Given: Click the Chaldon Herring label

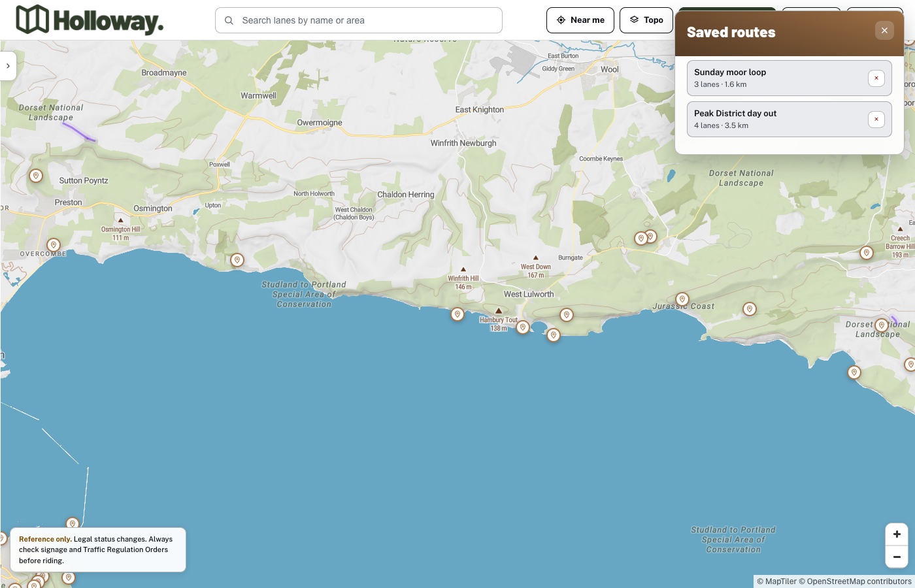Looking at the screenshot, I should pyautogui.click(x=406, y=195).
